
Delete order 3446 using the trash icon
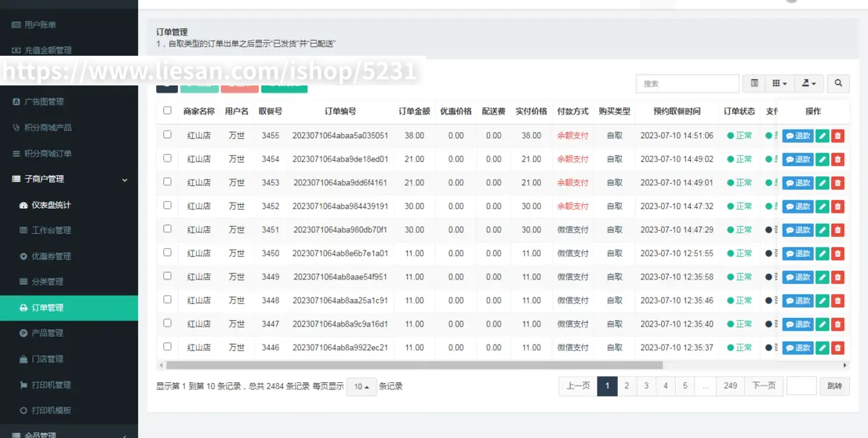click(838, 348)
